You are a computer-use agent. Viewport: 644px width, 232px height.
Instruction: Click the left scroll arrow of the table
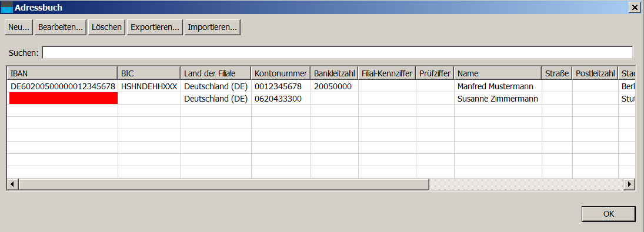click(x=13, y=184)
